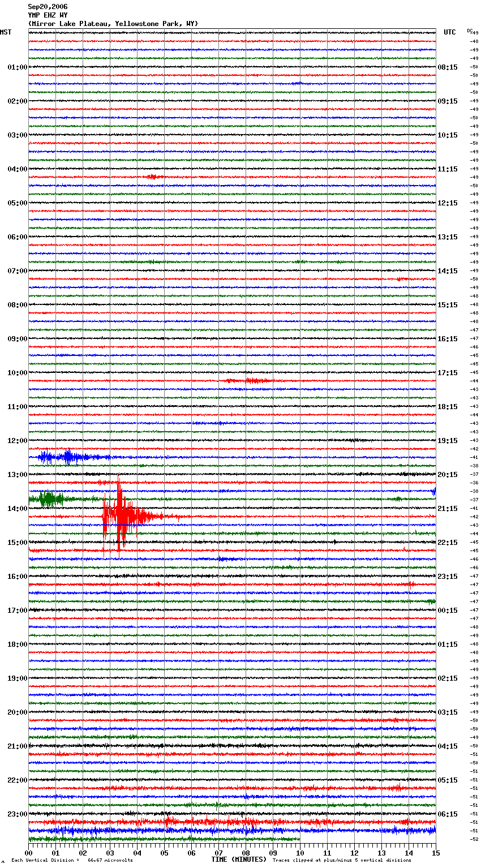Viewport: 481px width, 868px height.
Task: Click the date label Sep20,2006
Action: (48, 7)
